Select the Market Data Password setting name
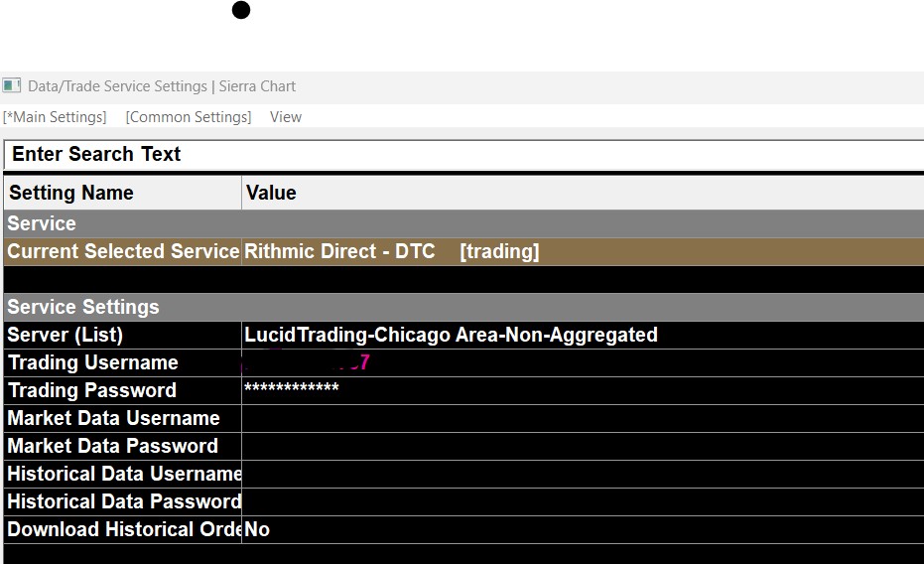 point(123,446)
